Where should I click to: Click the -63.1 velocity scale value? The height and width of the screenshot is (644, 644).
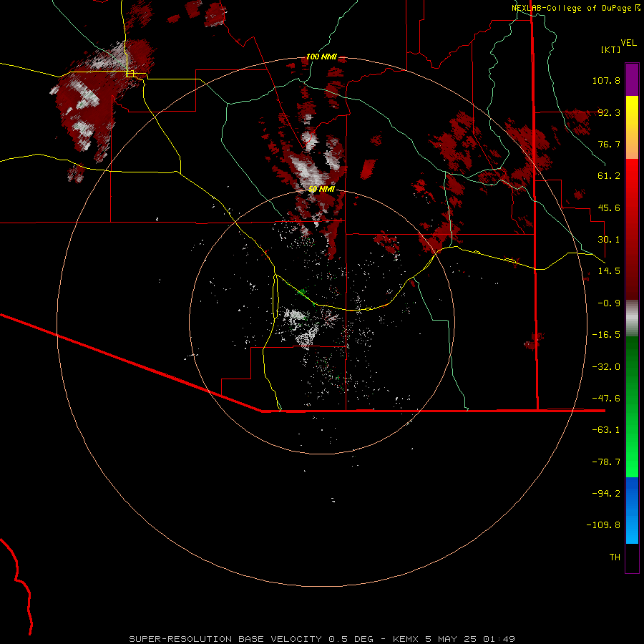click(606, 430)
